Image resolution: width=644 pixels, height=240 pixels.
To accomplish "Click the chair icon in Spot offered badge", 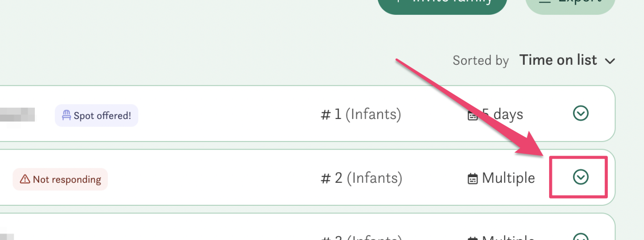I will (x=66, y=115).
